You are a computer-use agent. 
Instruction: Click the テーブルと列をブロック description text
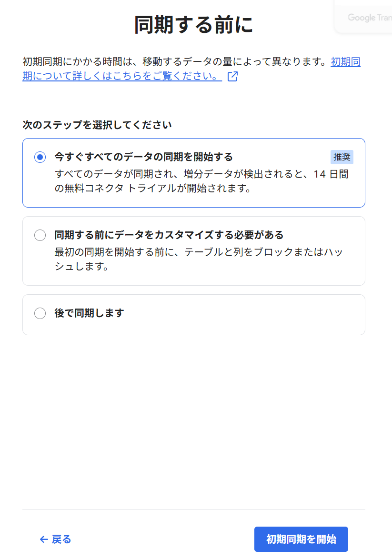pyautogui.click(x=199, y=259)
